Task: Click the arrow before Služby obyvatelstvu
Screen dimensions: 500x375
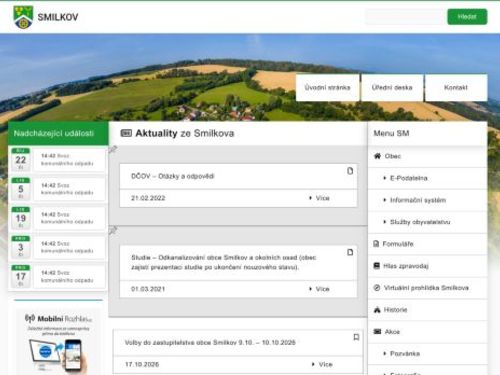Action: click(385, 222)
